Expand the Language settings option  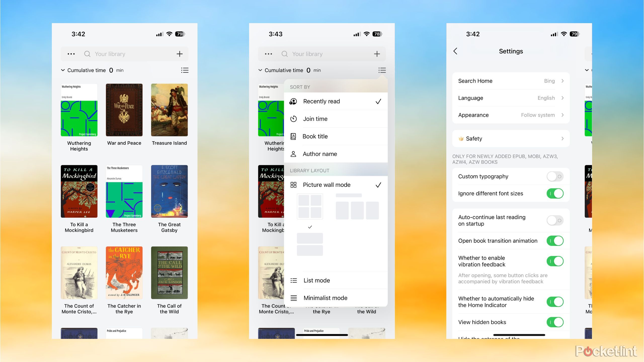tap(511, 98)
